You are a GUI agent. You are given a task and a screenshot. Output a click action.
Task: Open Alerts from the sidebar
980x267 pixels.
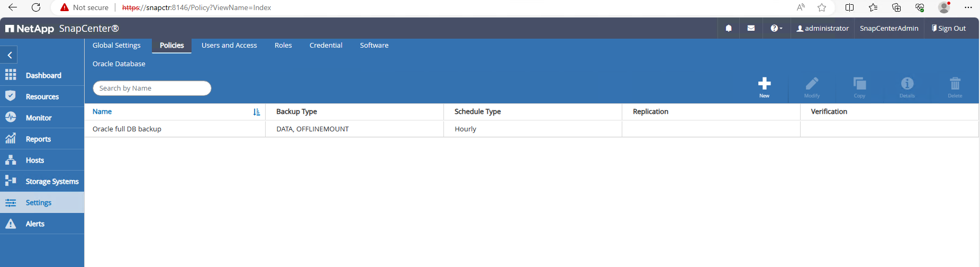[35, 224]
